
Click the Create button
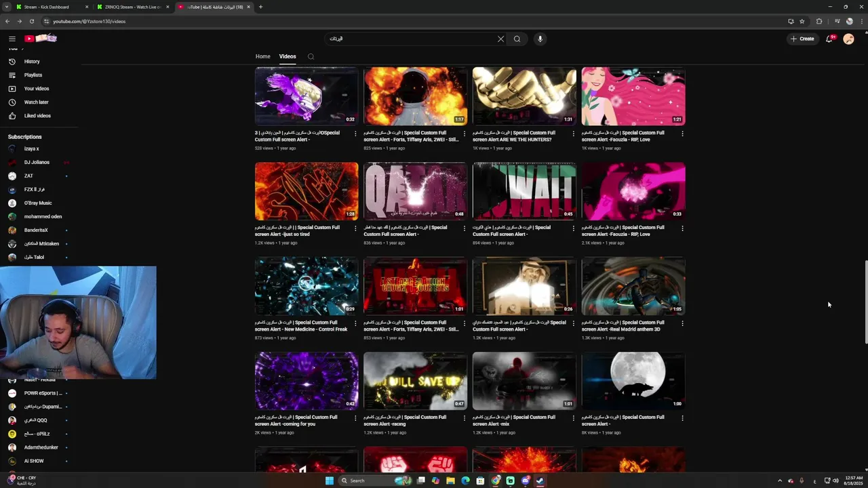point(802,39)
